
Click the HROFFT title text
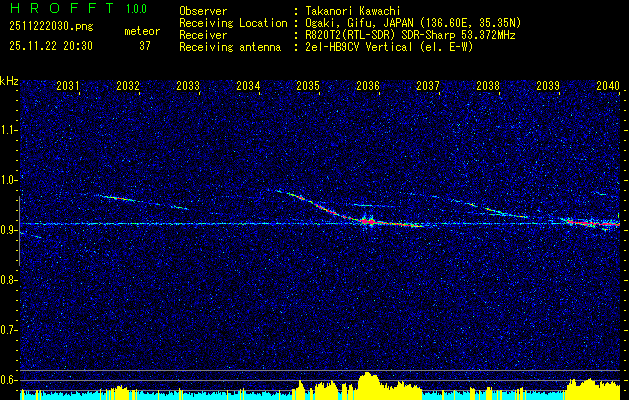(x=63, y=8)
